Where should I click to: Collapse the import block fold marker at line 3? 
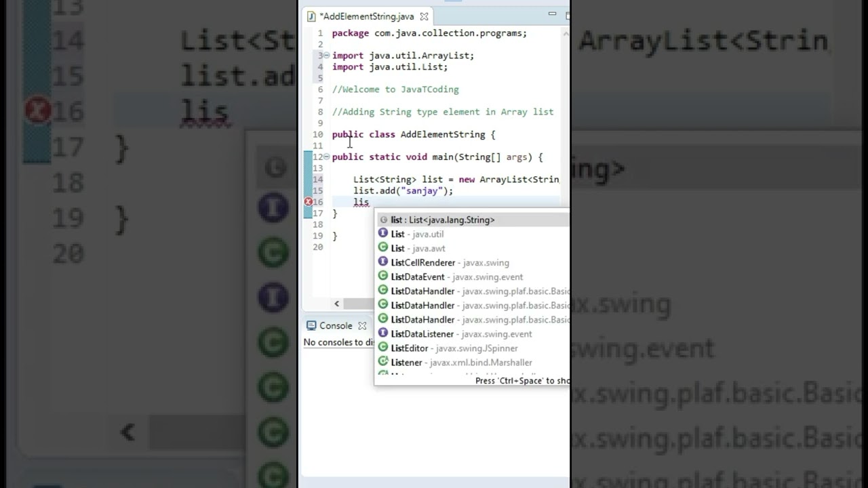click(327, 56)
